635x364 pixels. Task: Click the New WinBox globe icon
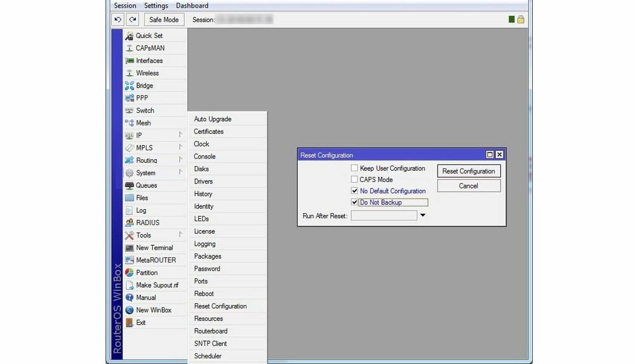coord(129,310)
